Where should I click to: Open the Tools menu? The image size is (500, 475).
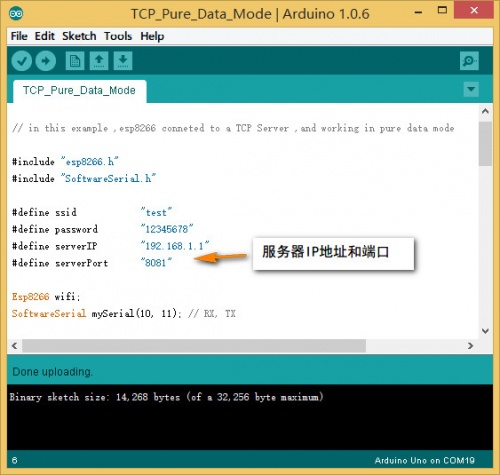coord(118,36)
